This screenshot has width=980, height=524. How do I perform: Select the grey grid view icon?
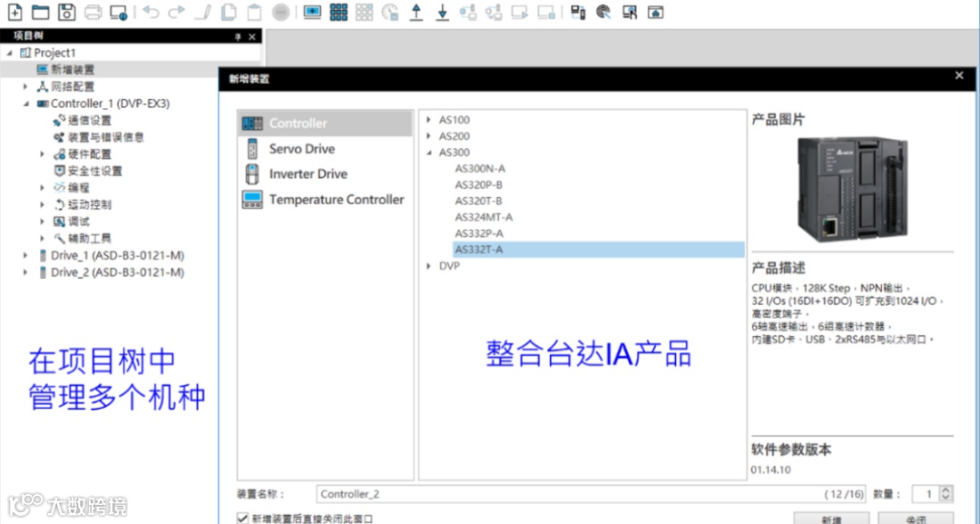point(365,12)
